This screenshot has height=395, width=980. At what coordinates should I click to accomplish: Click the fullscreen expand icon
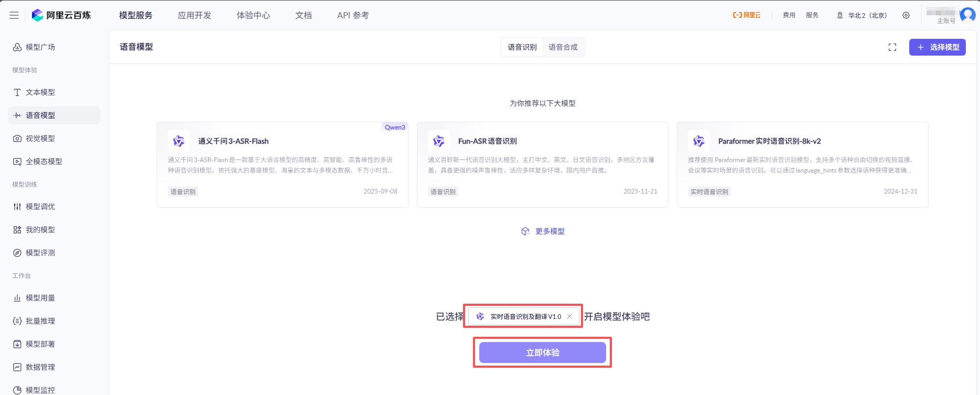[x=892, y=47]
